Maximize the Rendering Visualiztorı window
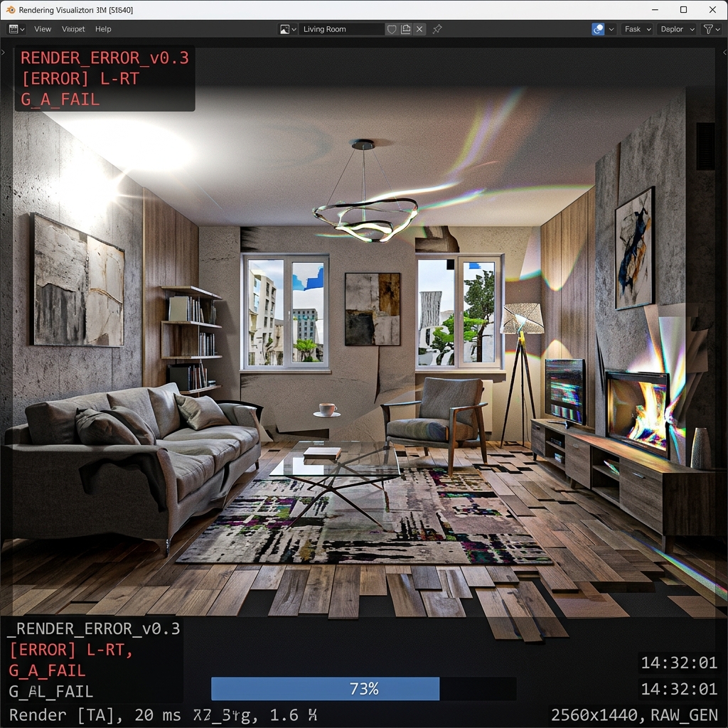This screenshot has width=728, height=728. click(x=683, y=10)
